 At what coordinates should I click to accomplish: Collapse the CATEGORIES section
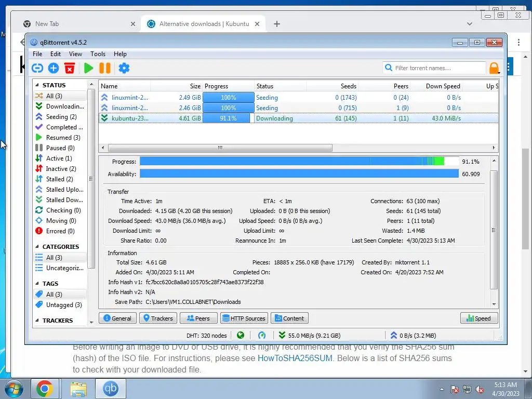[37, 247]
